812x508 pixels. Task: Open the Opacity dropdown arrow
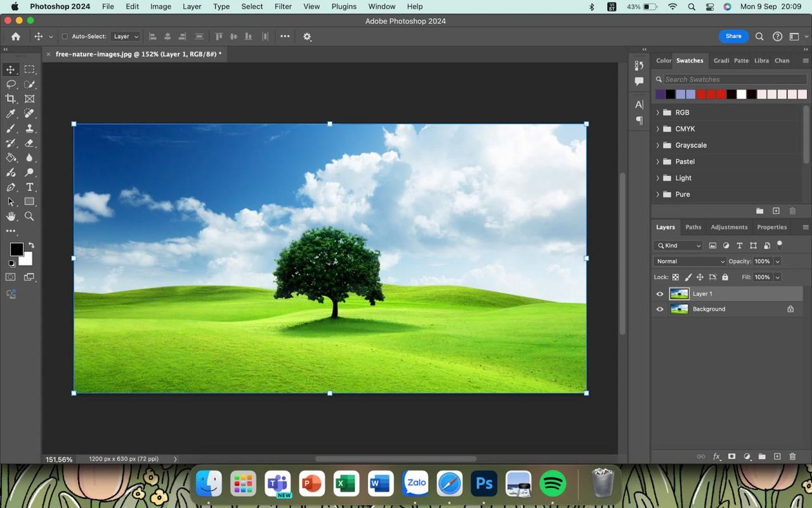[x=778, y=261]
